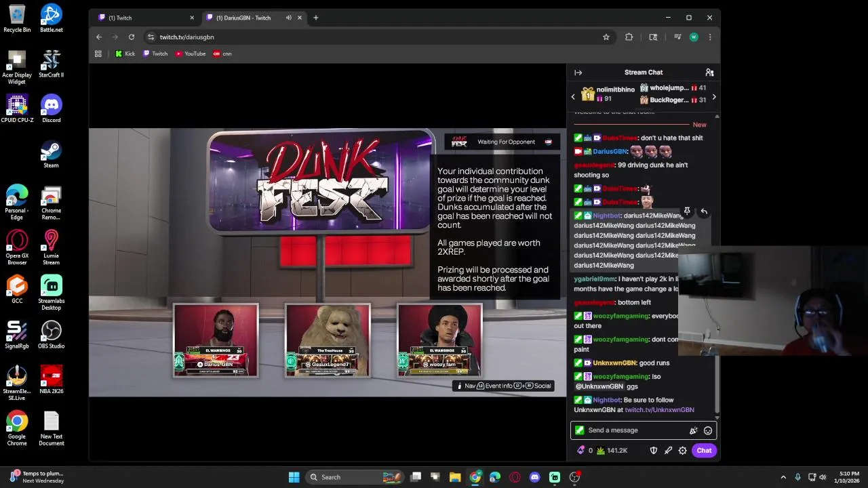
Task: Go back in browser history
Action: (99, 37)
